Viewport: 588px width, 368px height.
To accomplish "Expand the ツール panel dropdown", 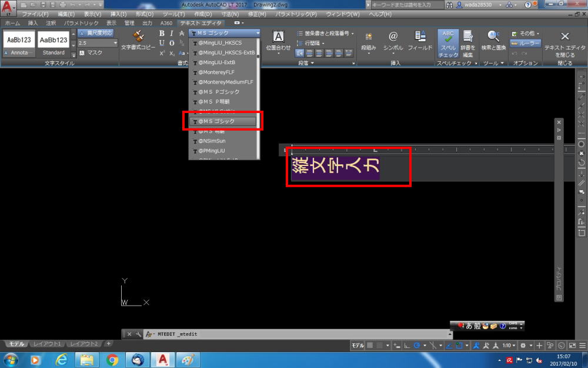I will tap(493, 63).
